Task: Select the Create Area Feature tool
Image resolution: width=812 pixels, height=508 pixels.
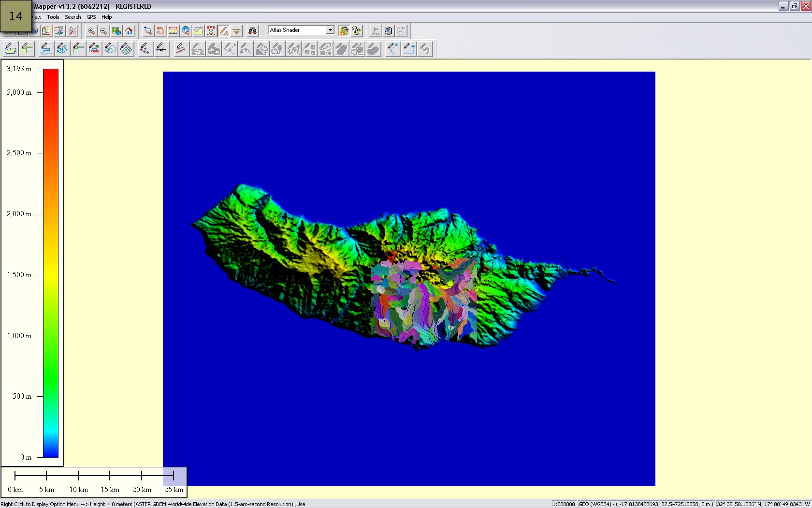Action: coord(11,49)
